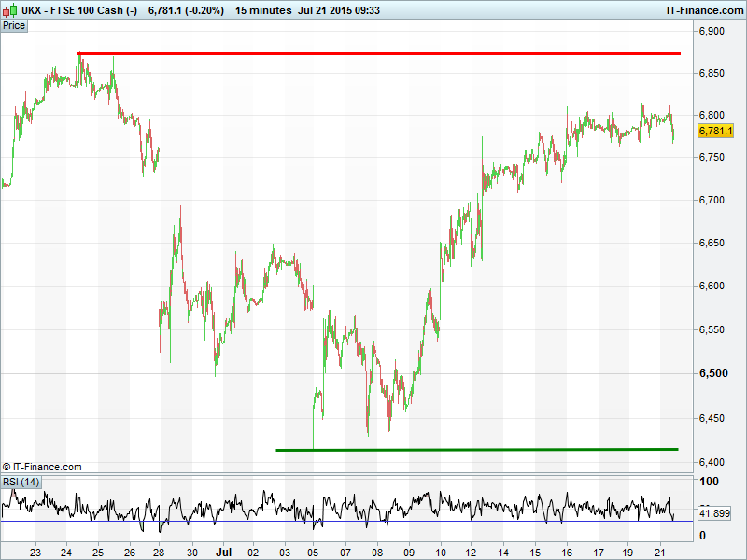Click the 41.899 RSI value tag

[x=714, y=513]
